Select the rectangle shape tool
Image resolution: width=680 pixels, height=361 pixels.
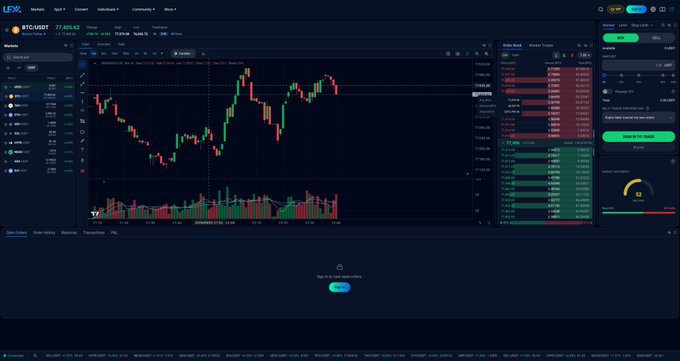(82, 132)
